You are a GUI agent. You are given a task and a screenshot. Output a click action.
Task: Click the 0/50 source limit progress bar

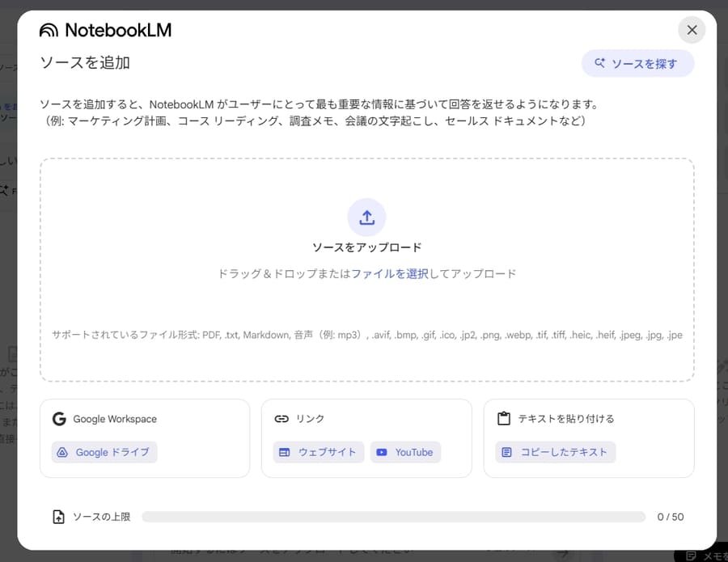394,516
